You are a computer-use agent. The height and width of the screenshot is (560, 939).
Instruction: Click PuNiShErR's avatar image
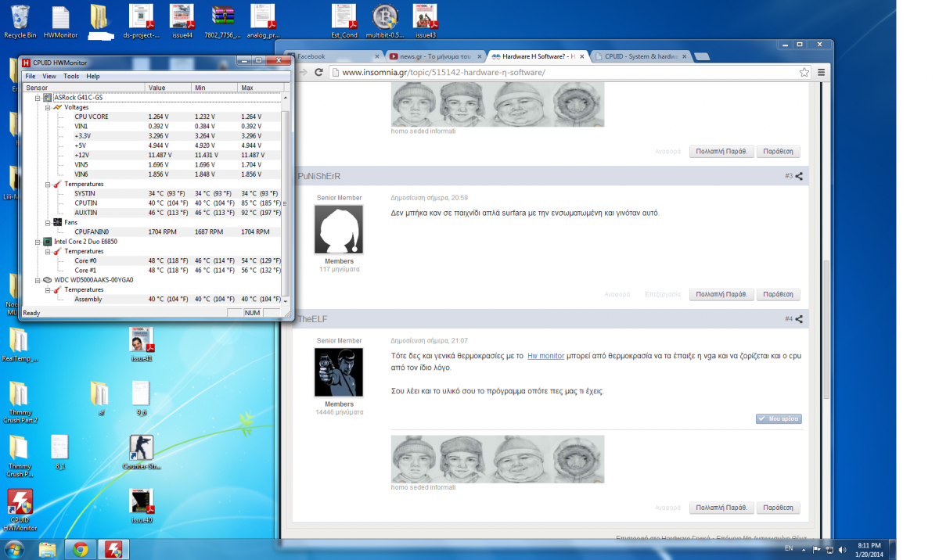click(x=339, y=229)
